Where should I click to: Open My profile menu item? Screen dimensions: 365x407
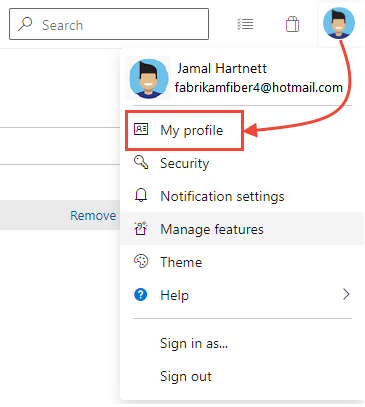(184, 130)
